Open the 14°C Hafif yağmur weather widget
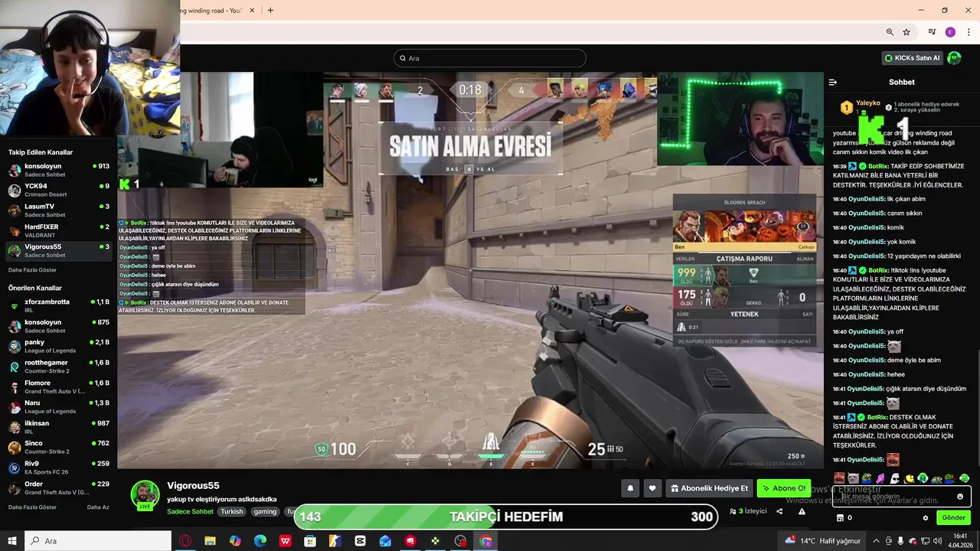The width and height of the screenshot is (980, 551). click(823, 541)
